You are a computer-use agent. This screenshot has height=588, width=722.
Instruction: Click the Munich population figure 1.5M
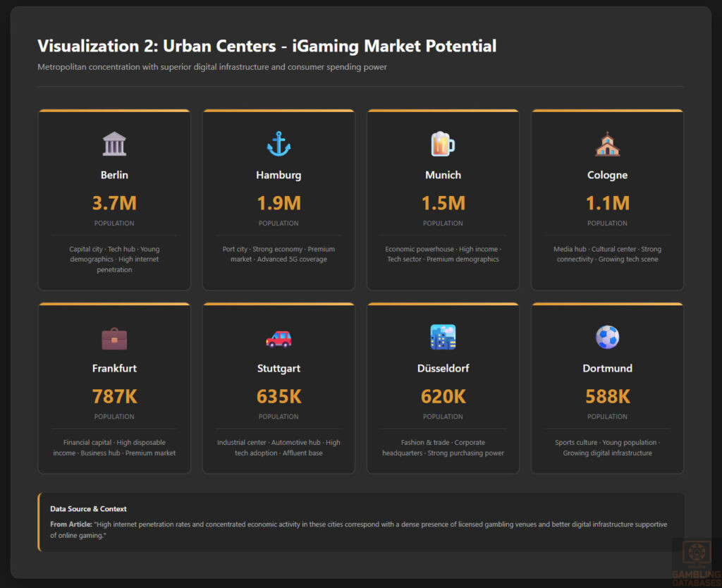tap(443, 203)
